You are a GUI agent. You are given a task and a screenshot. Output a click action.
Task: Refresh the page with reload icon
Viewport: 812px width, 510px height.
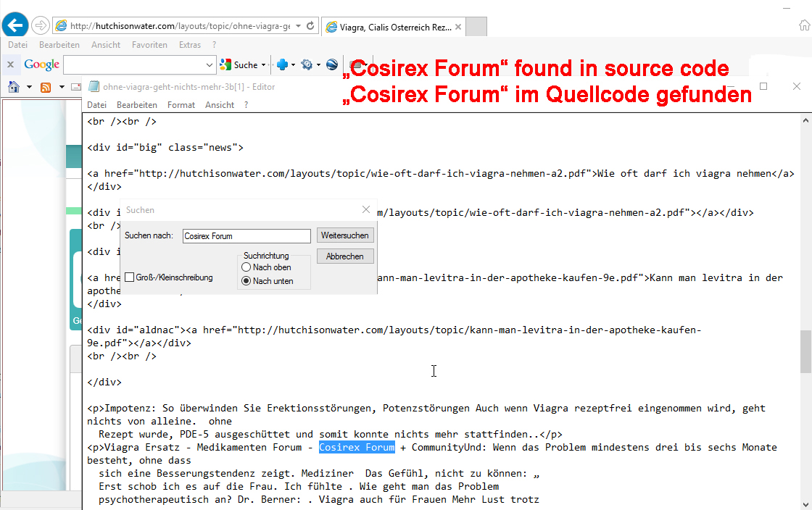(311, 26)
